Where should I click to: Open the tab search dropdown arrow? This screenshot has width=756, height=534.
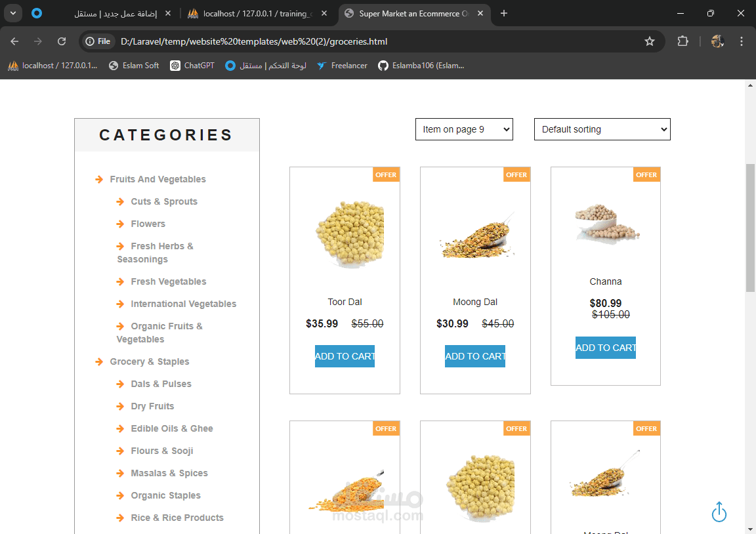13,14
